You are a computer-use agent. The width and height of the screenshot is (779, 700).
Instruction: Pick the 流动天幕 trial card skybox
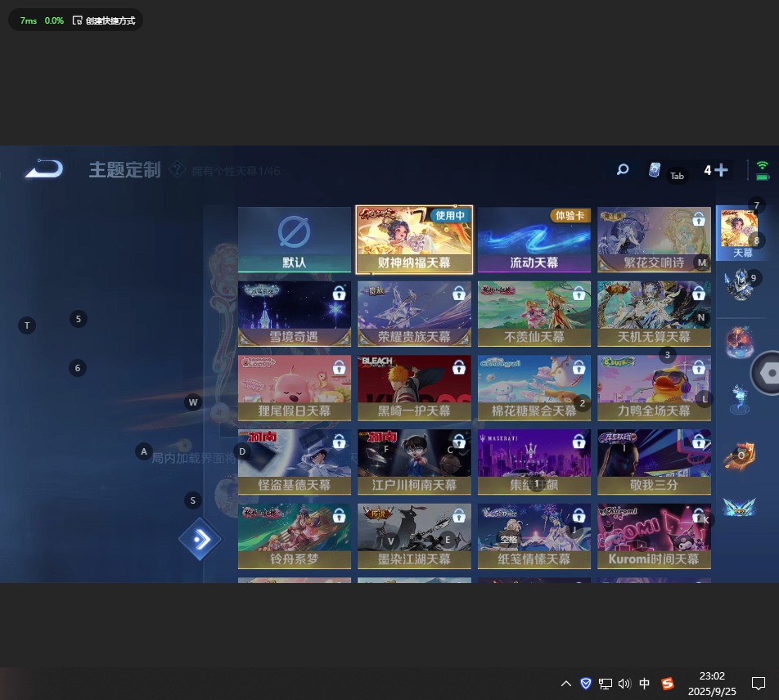click(x=534, y=240)
